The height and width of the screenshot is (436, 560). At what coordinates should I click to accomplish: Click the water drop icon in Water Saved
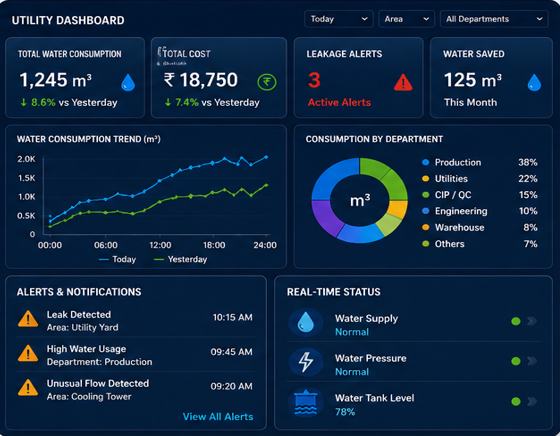[x=534, y=82]
